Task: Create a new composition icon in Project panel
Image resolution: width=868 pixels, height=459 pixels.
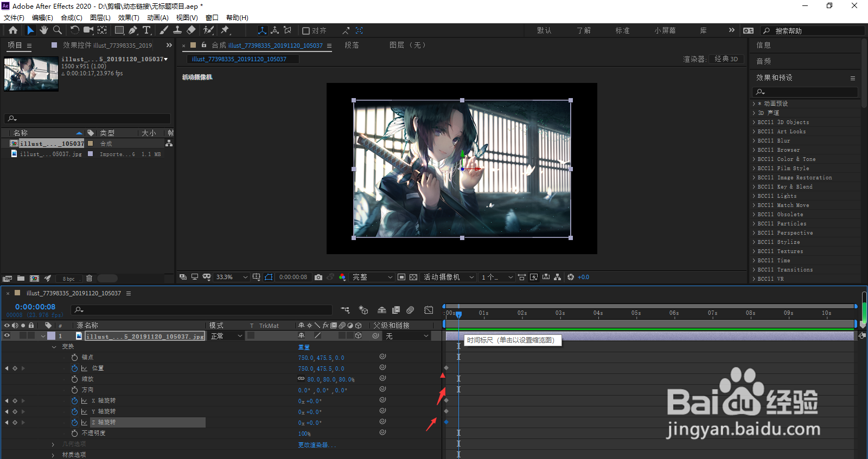Action: [34, 279]
